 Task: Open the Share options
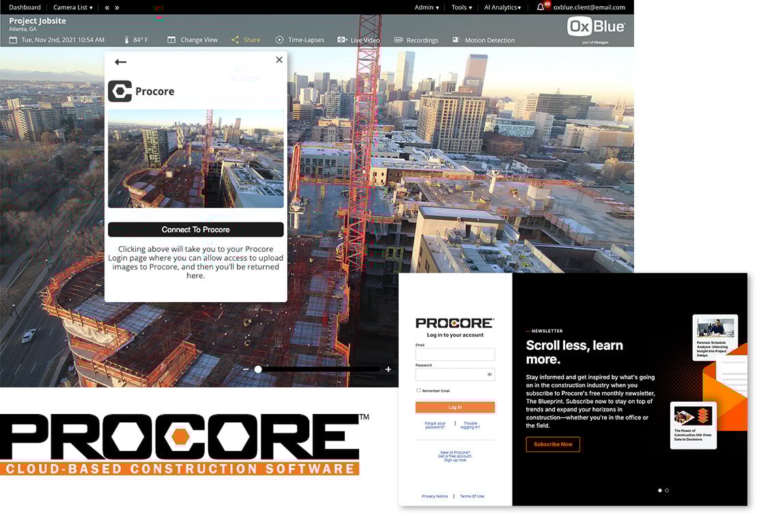[x=246, y=40]
